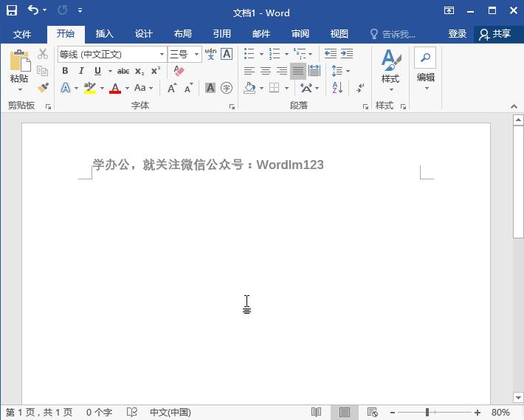Click the word count 0 个字
The width and height of the screenshot is (524, 420).
99,413
